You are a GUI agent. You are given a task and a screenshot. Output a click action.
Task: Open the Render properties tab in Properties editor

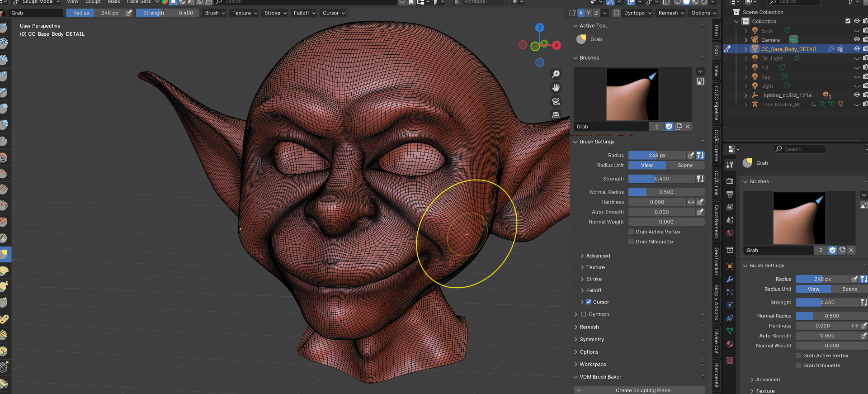point(730,181)
